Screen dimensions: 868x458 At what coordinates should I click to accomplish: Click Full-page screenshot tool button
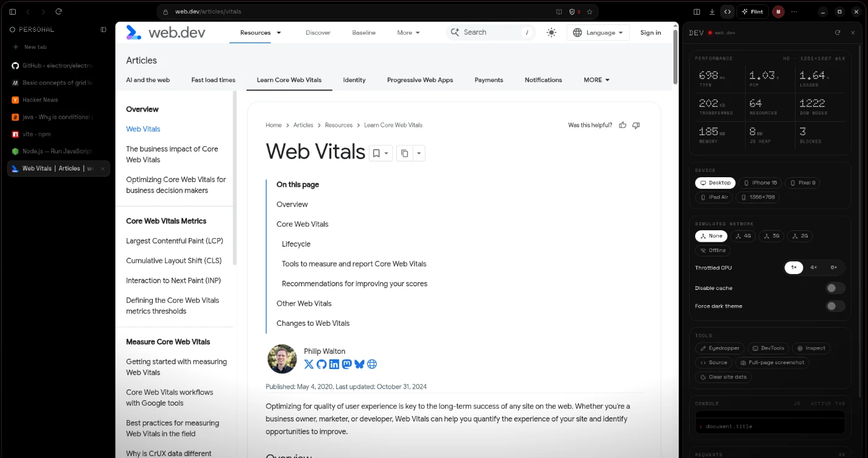click(772, 362)
